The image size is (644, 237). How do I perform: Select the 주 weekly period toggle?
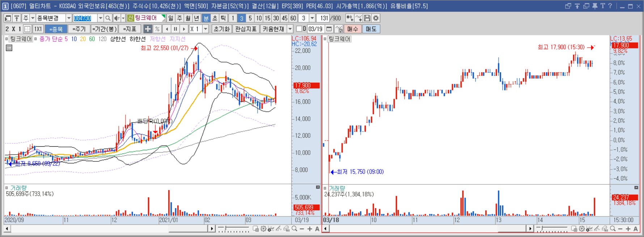[179, 18]
